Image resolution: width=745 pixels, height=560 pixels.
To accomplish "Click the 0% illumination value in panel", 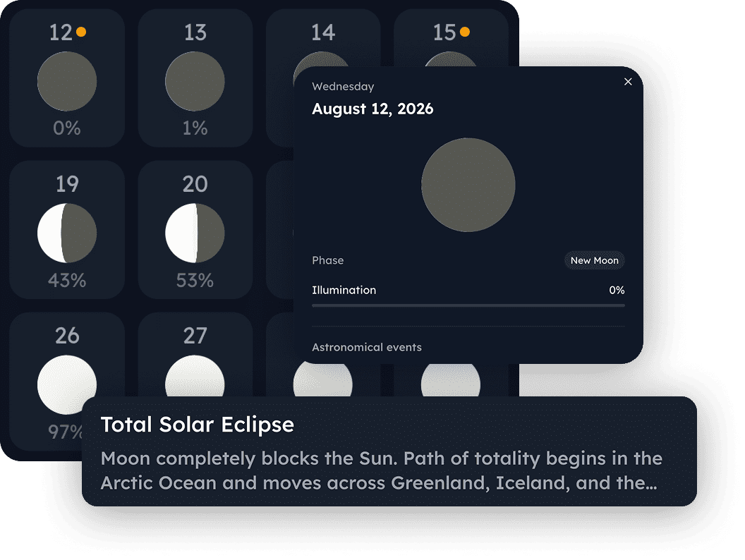I will pyautogui.click(x=617, y=290).
